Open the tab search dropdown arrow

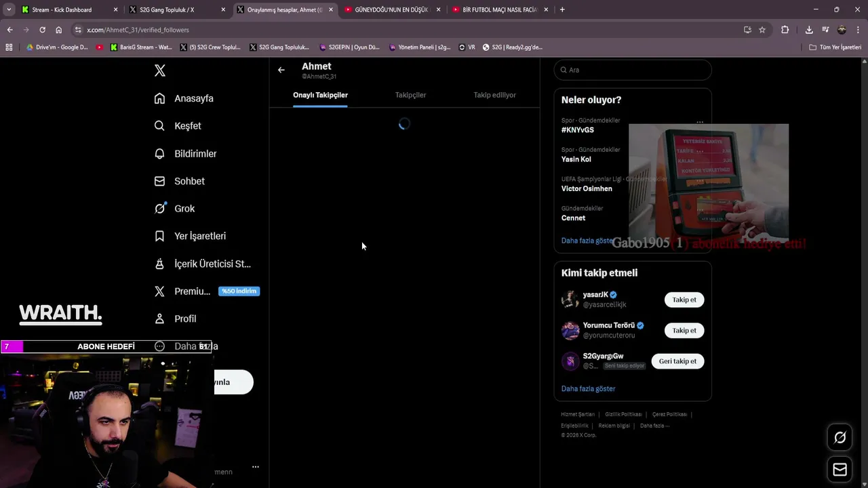point(9,9)
